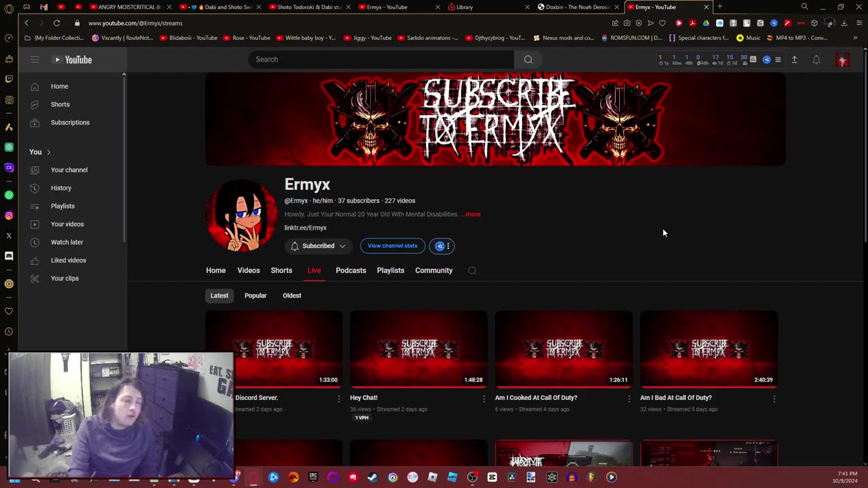Open the Podcasts tab
Image resolution: width=868 pixels, height=488 pixels.
click(x=351, y=270)
